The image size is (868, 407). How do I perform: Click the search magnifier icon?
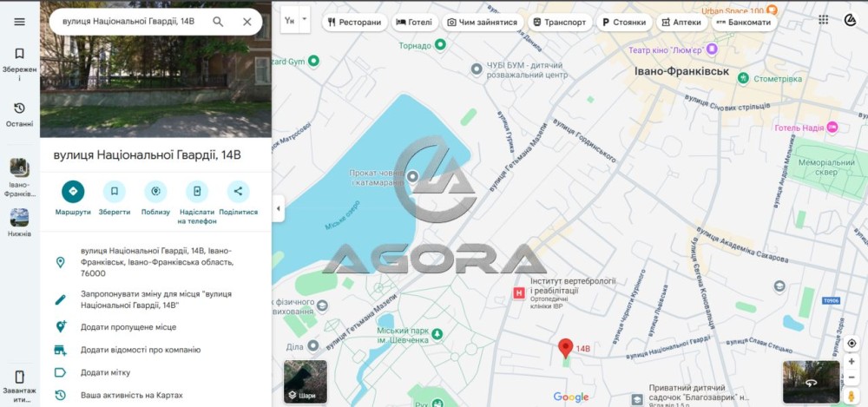(218, 22)
